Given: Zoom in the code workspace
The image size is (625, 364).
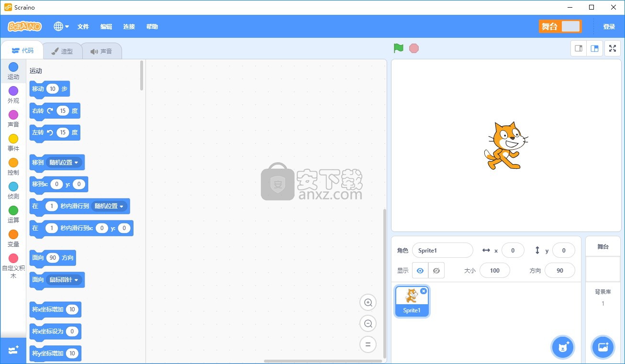Looking at the screenshot, I should click(368, 302).
